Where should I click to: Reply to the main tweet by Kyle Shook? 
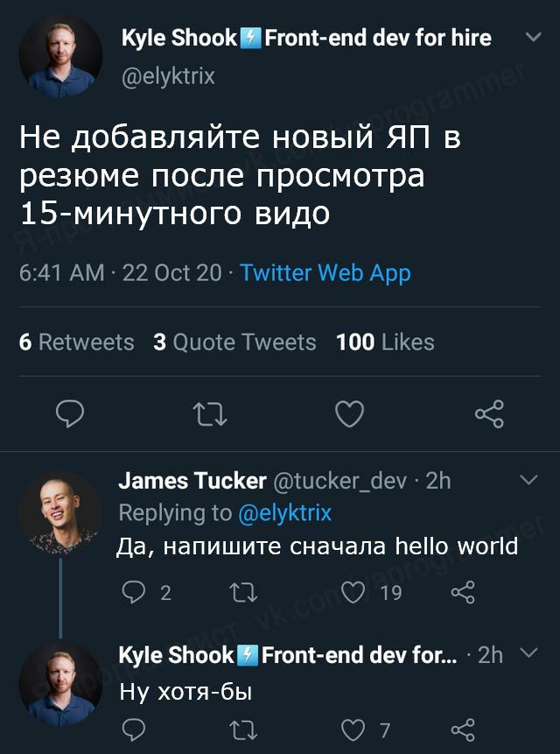click(x=70, y=413)
